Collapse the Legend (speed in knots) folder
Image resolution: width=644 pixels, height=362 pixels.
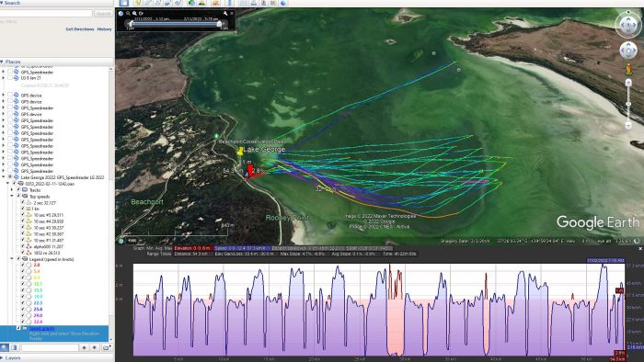pos(12,259)
